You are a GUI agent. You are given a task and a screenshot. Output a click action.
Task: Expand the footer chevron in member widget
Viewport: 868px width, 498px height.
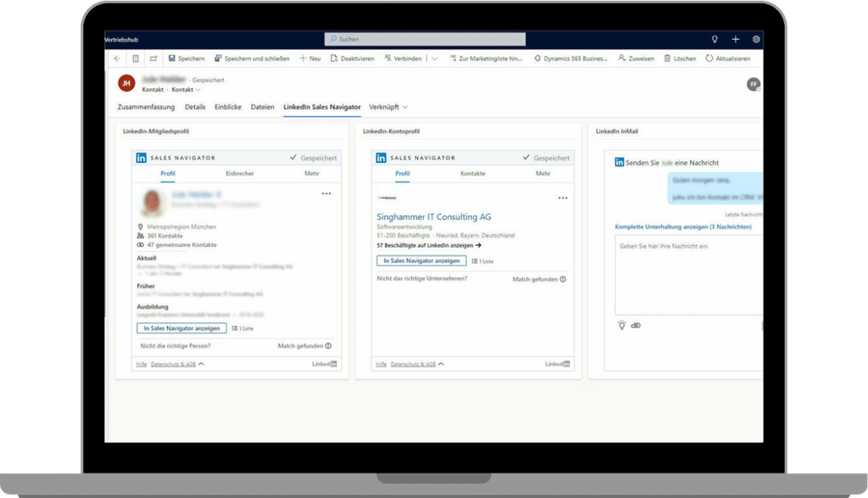click(202, 364)
